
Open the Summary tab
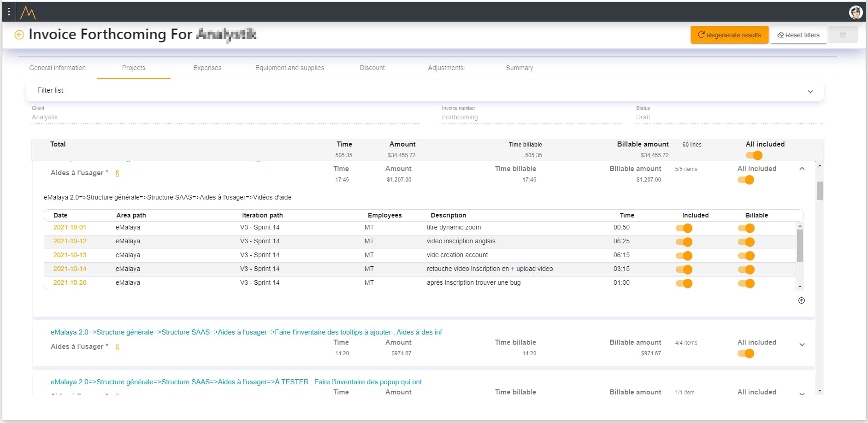[x=519, y=68]
